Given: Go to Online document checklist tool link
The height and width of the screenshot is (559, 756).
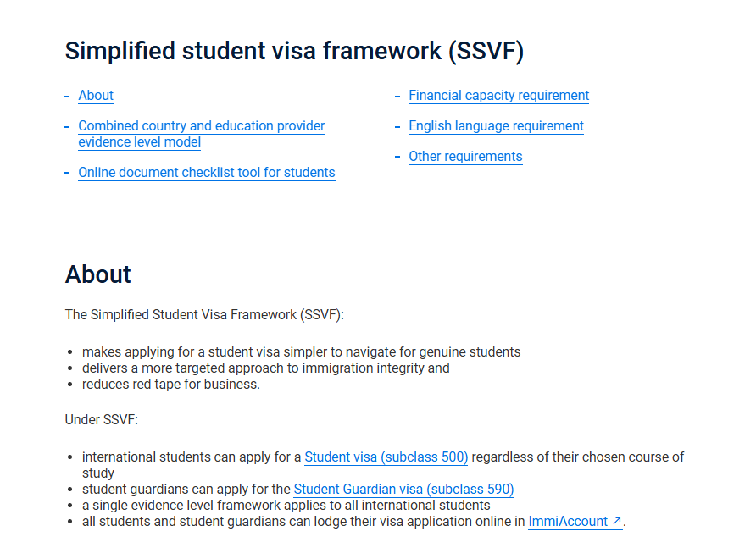Looking at the screenshot, I should click(206, 173).
